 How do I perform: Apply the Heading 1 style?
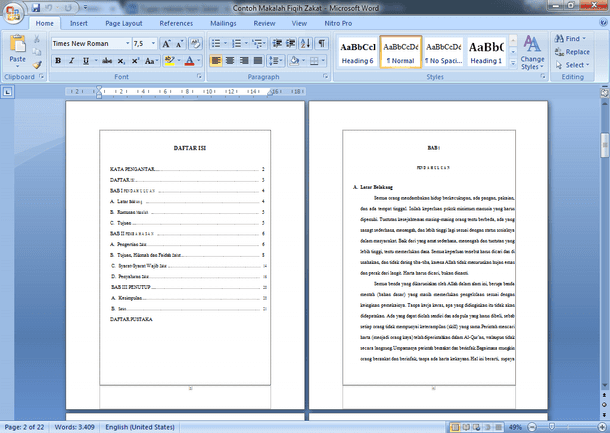coord(486,53)
